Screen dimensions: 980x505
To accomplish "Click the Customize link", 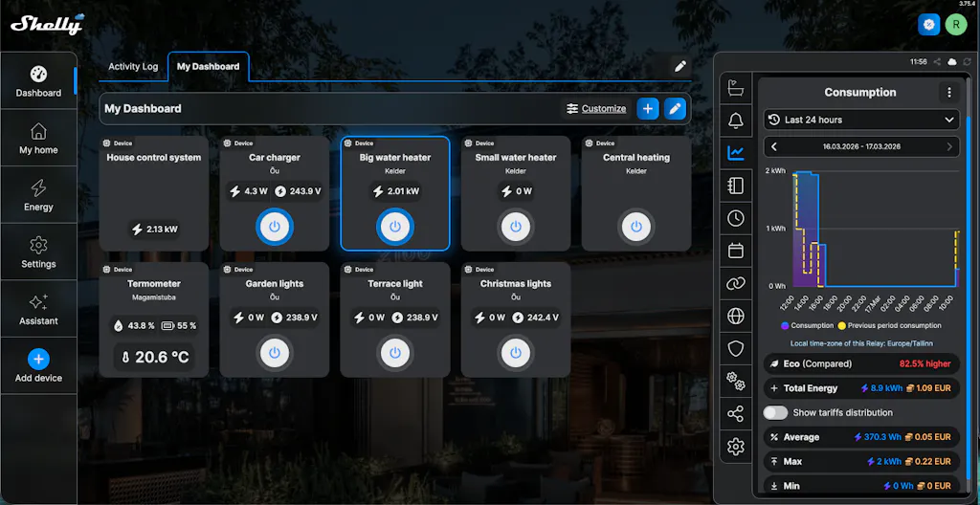I will [596, 109].
